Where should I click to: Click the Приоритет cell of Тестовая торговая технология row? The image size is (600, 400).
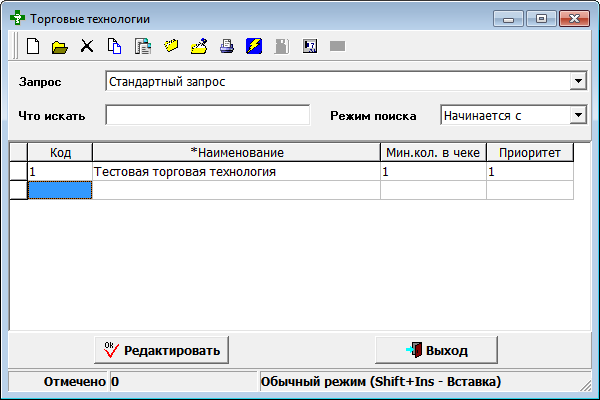530,171
